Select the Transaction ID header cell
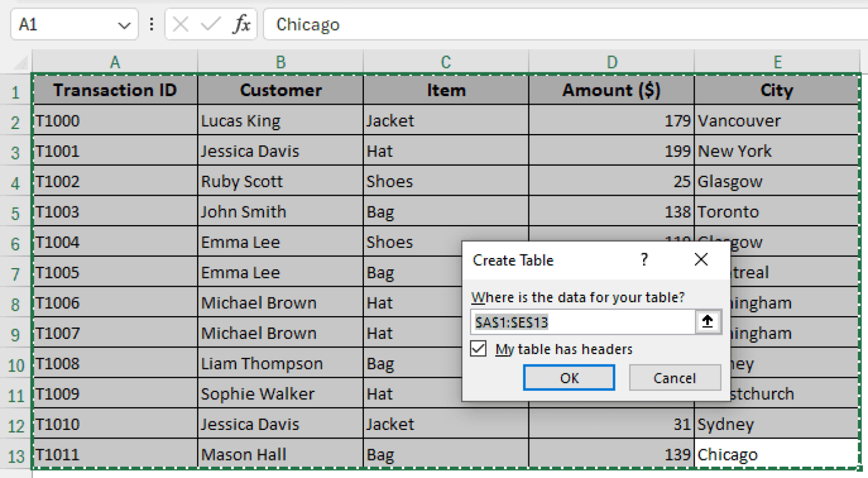 pyautogui.click(x=115, y=90)
